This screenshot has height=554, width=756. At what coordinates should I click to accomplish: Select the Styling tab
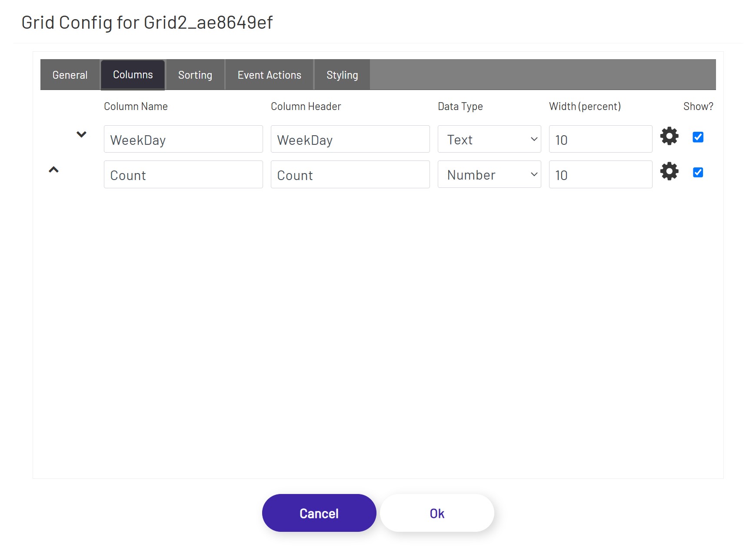pyautogui.click(x=342, y=74)
